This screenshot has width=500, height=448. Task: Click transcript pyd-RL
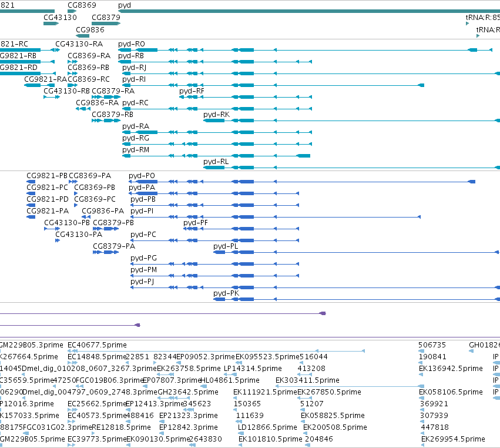pyautogui.click(x=216, y=162)
